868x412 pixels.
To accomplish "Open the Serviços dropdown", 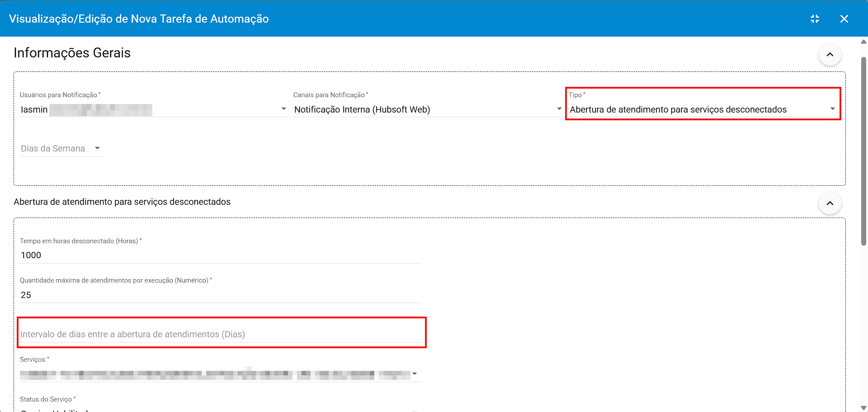I will tap(220, 374).
